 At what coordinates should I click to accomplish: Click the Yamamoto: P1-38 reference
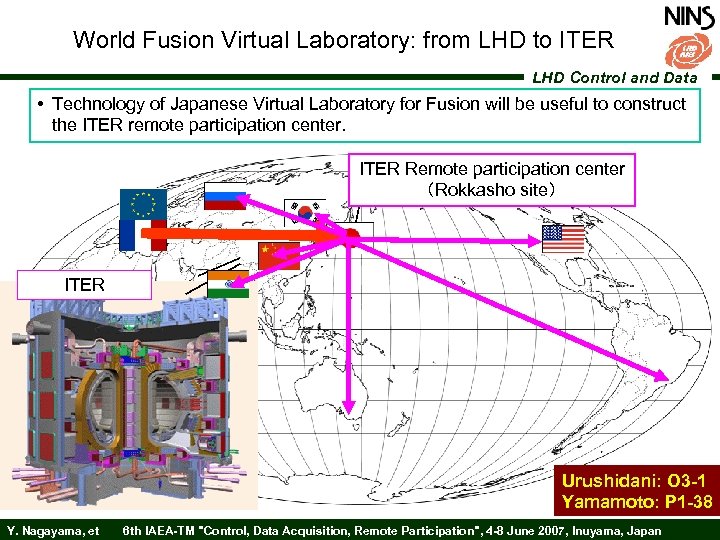click(637, 501)
